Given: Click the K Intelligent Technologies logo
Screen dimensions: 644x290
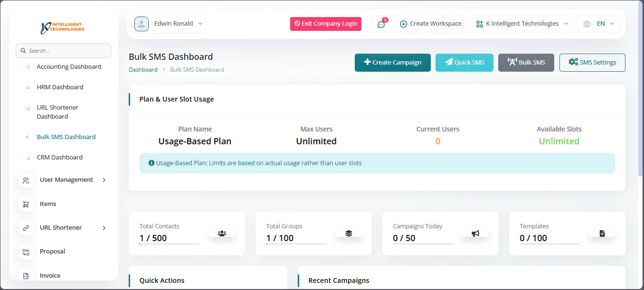Looking at the screenshot, I should (63, 28).
